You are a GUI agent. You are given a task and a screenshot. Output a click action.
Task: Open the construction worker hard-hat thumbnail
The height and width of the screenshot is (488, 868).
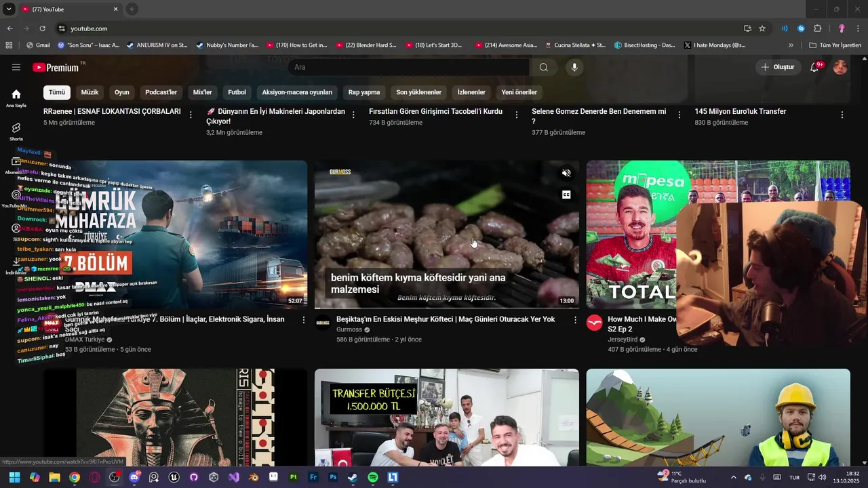click(x=718, y=418)
